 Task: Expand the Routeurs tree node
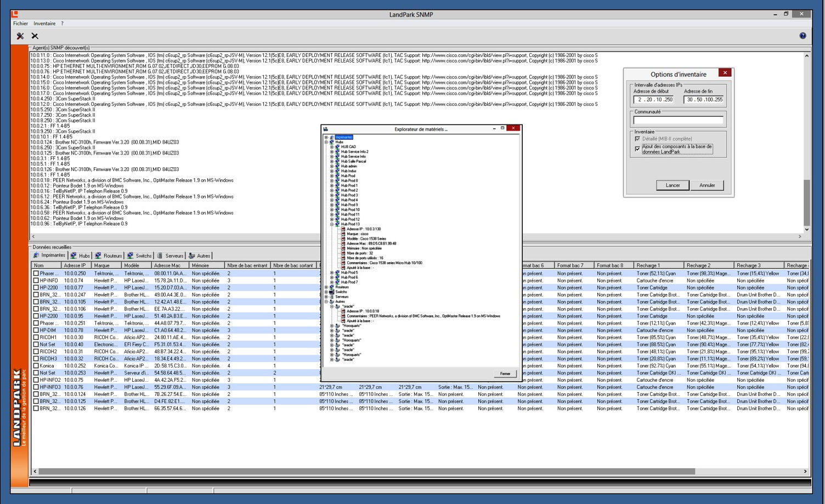(326, 287)
